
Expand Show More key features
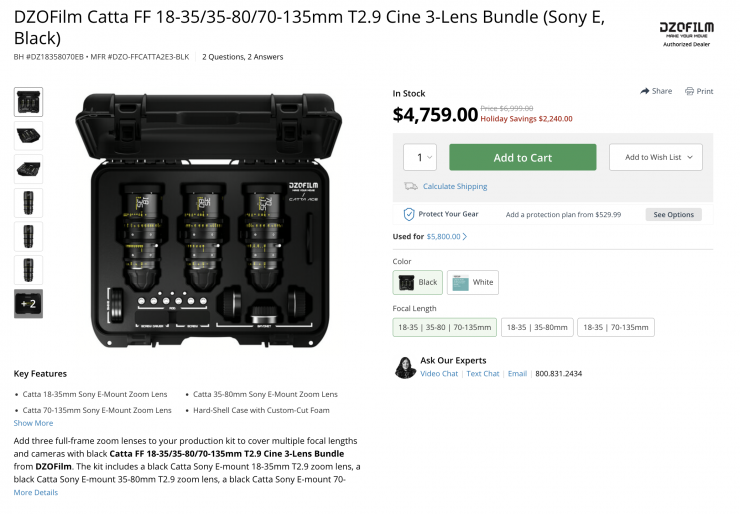33,423
